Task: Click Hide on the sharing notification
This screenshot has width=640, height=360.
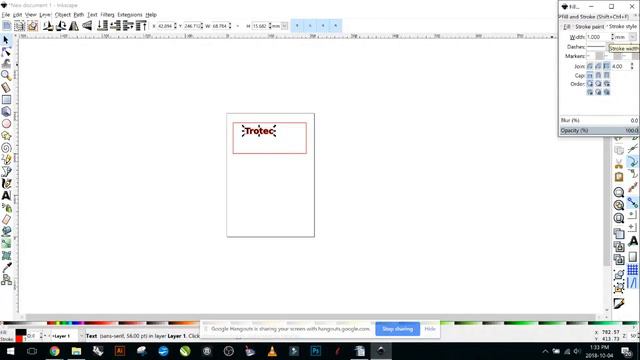Action: (x=430, y=329)
